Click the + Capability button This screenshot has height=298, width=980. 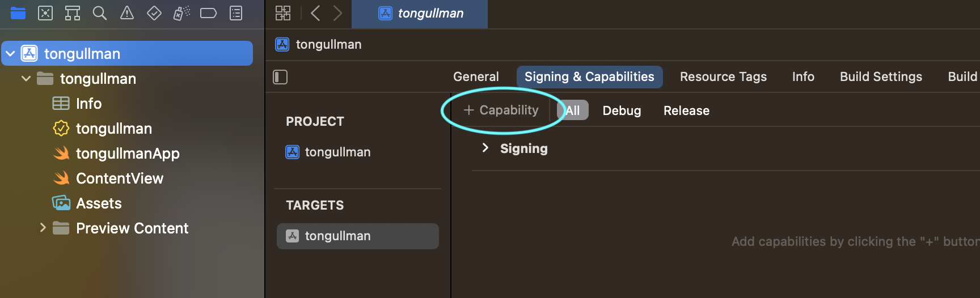pos(501,110)
